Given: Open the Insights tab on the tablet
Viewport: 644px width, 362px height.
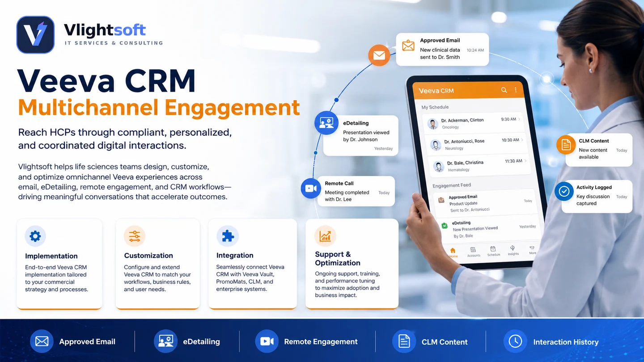Looking at the screenshot, I should click(513, 250).
